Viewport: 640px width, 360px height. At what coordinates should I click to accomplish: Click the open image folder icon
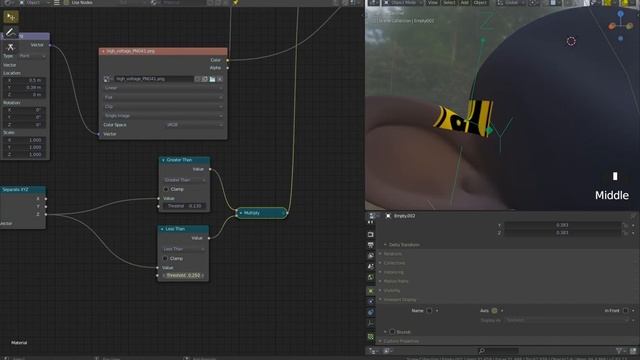point(212,79)
